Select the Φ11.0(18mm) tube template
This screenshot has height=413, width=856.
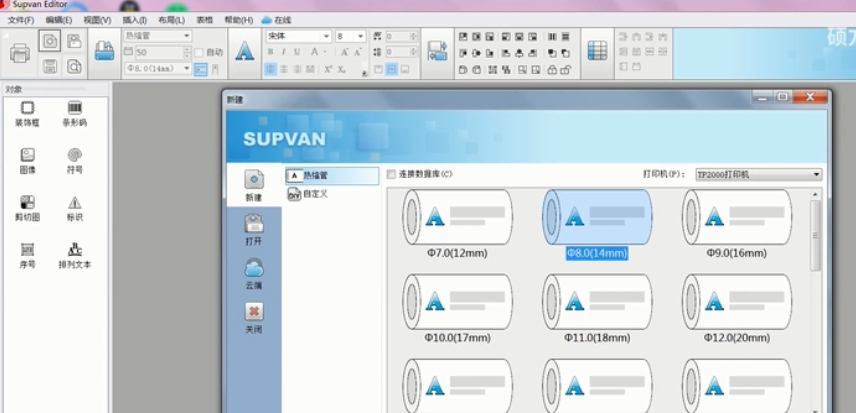(597, 308)
